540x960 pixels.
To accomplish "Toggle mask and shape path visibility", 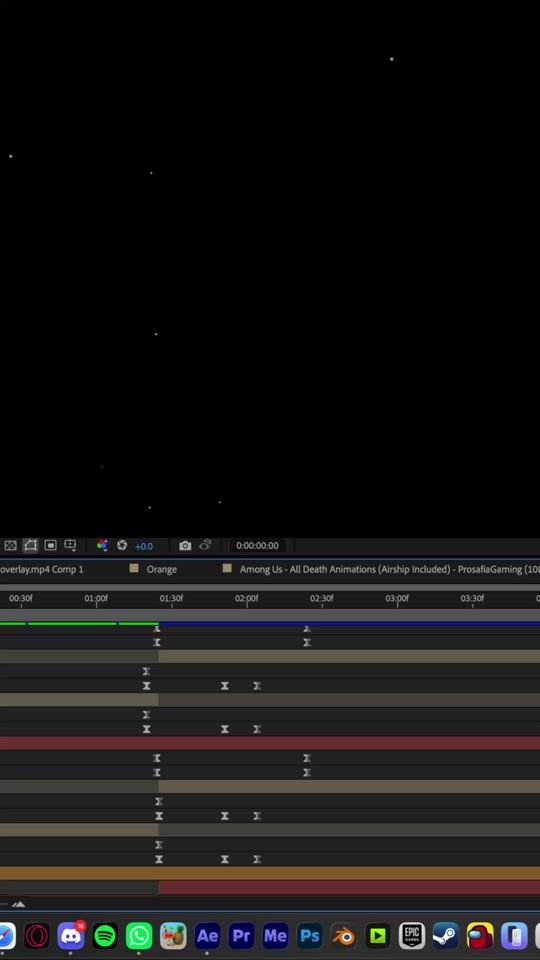I will (x=31, y=545).
